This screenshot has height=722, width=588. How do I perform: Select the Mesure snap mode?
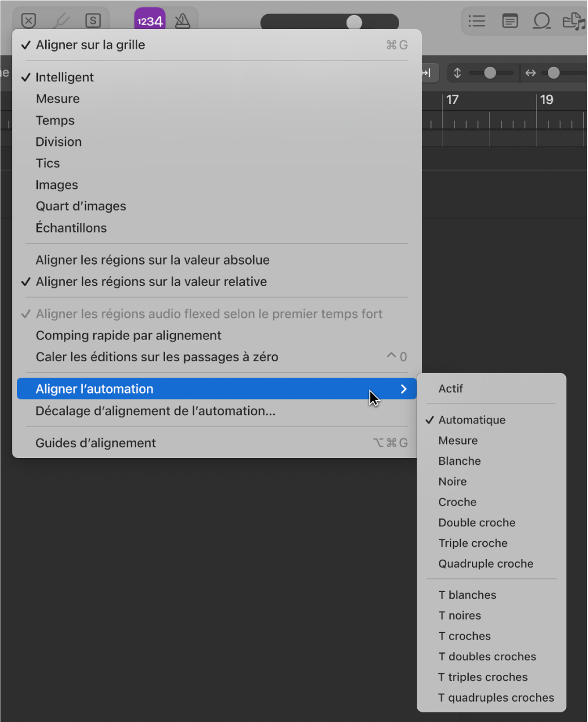click(x=58, y=98)
